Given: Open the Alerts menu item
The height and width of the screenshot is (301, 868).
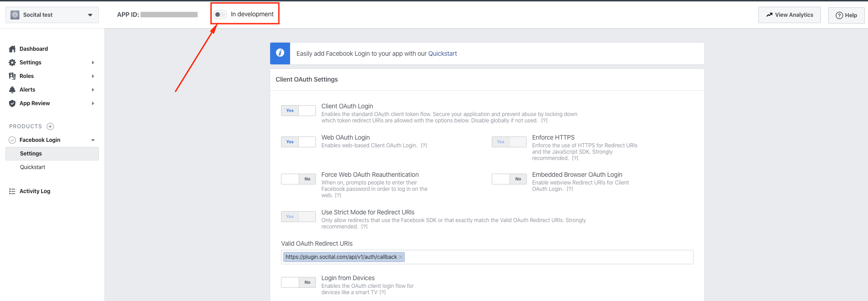Looking at the screenshot, I should [27, 90].
